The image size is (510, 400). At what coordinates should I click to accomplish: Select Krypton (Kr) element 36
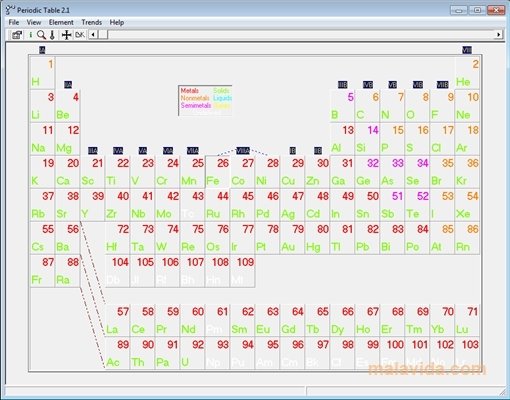(x=467, y=172)
